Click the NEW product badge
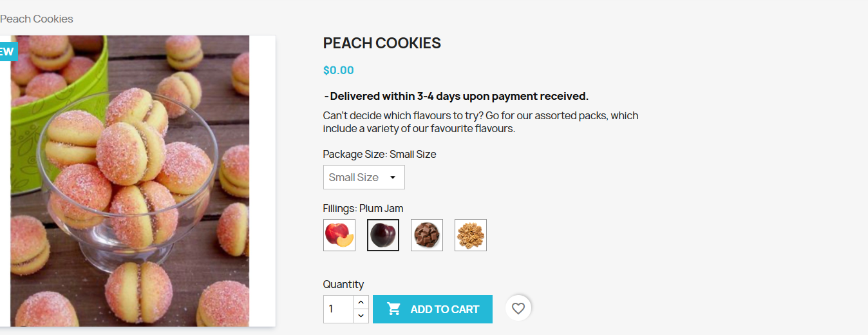The image size is (868, 335). tap(7, 52)
